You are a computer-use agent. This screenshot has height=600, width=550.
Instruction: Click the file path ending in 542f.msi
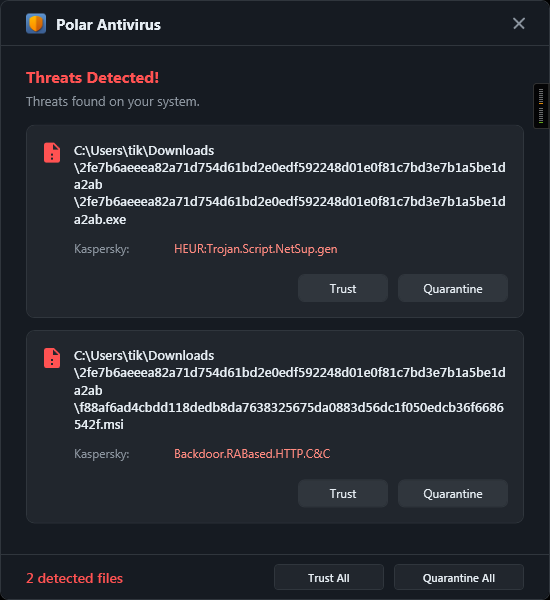pos(290,390)
